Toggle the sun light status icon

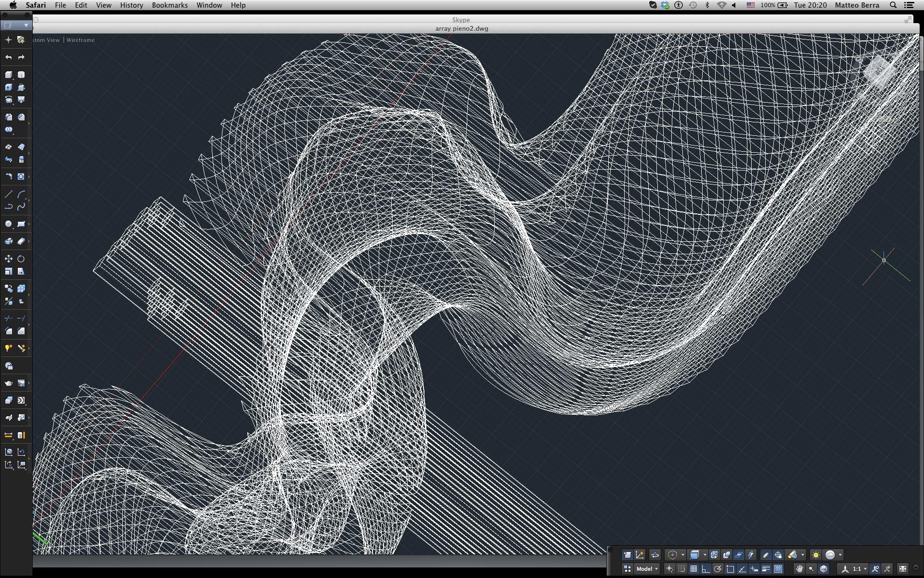coord(816,555)
